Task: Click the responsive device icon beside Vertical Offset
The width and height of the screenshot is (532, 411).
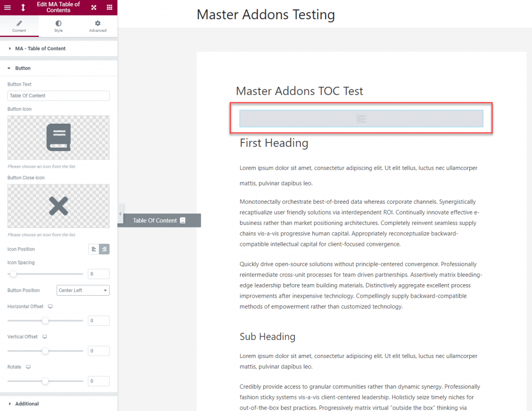Action: coord(45,337)
